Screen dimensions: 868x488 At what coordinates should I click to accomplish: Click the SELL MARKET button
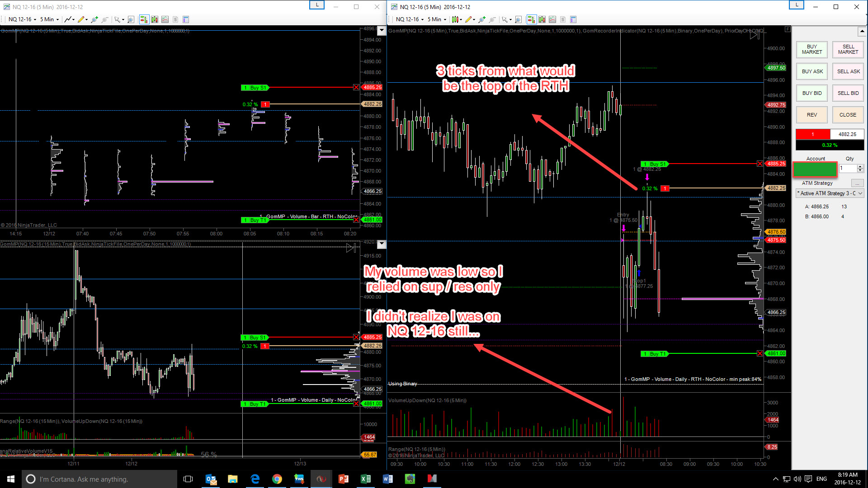point(848,49)
